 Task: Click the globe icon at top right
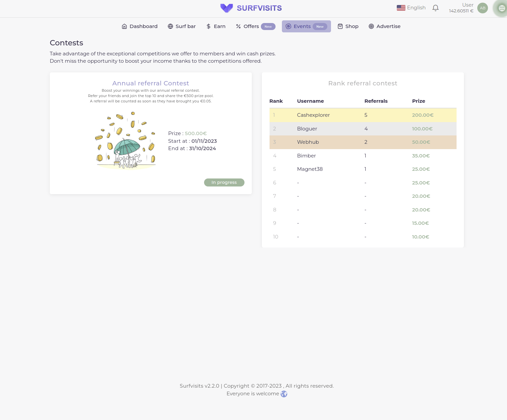pyautogui.click(x=501, y=8)
